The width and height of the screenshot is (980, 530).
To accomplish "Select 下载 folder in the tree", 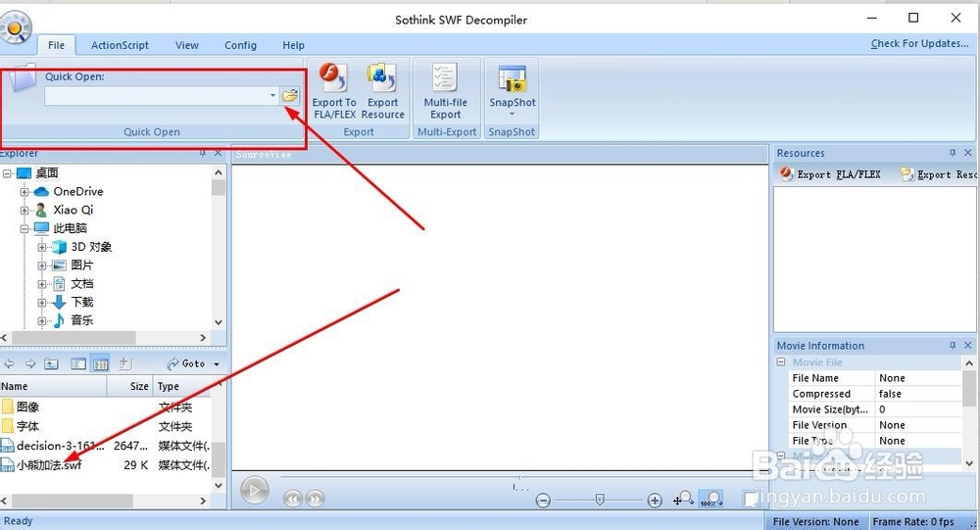I will tap(82, 302).
